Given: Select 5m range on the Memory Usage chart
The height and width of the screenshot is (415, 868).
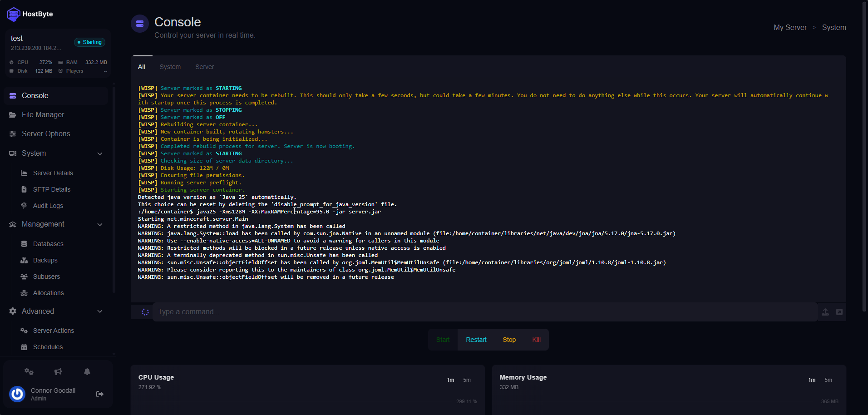Looking at the screenshot, I should click(828, 380).
